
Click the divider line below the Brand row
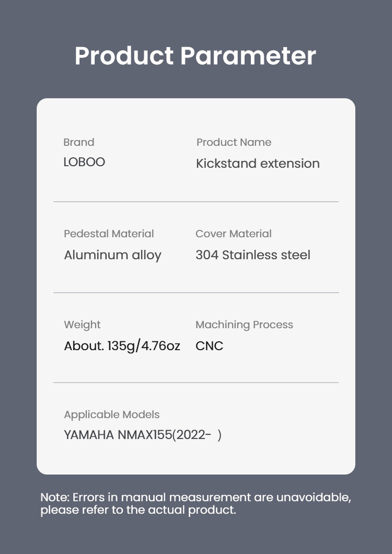195,202
